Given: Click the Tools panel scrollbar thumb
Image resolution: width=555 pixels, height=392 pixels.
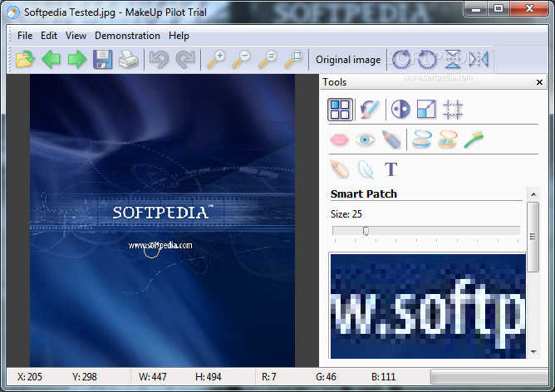Looking at the screenshot, I should point(533,237).
